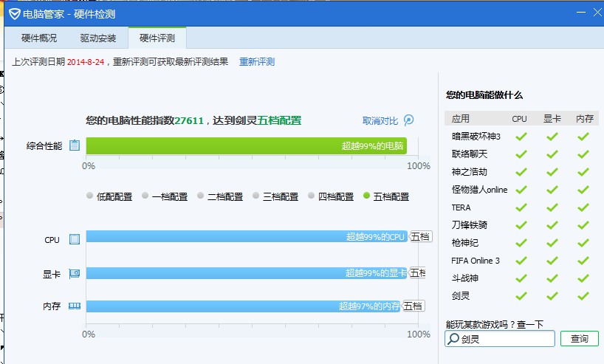The height and width of the screenshot is (364, 604).
Task: Switch to the 硬件概况 tab
Action: [x=39, y=38]
